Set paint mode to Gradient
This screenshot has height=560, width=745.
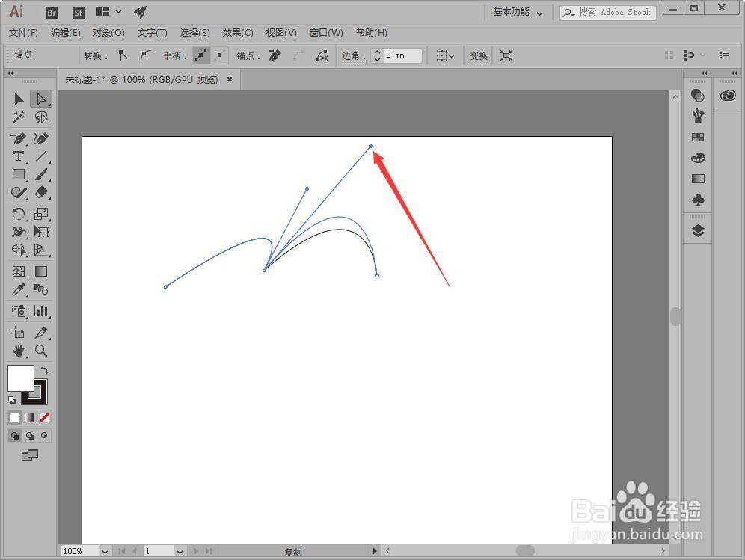[29, 417]
